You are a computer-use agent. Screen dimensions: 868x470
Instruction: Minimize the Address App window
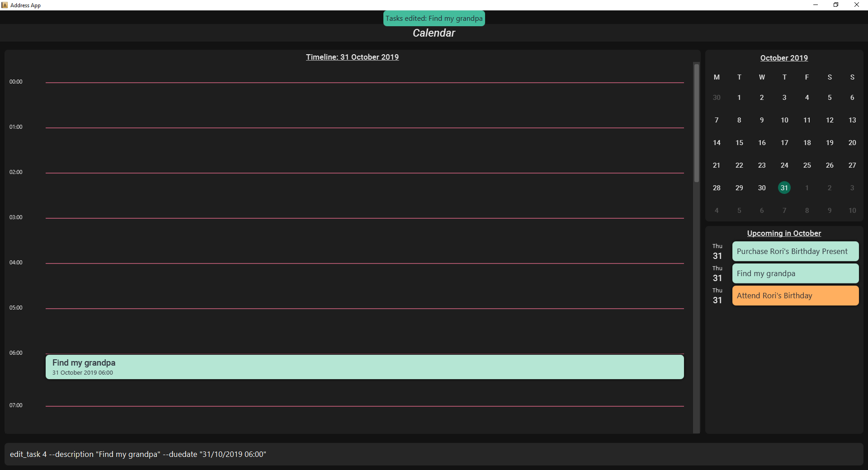816,5
